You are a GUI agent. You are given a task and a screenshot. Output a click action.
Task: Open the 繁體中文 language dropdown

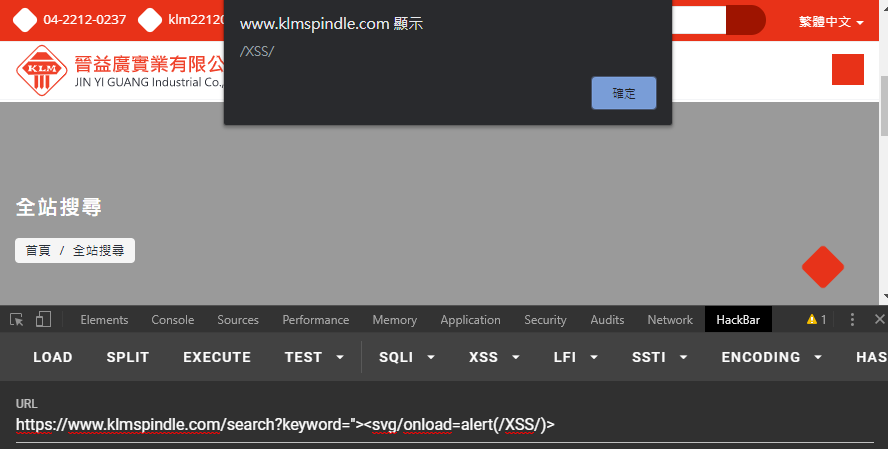(x=831, y=22)
